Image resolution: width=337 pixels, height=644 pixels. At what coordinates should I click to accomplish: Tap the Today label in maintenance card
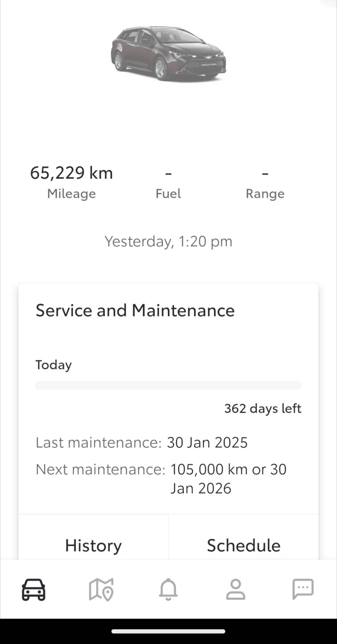[x=54, y=365]
